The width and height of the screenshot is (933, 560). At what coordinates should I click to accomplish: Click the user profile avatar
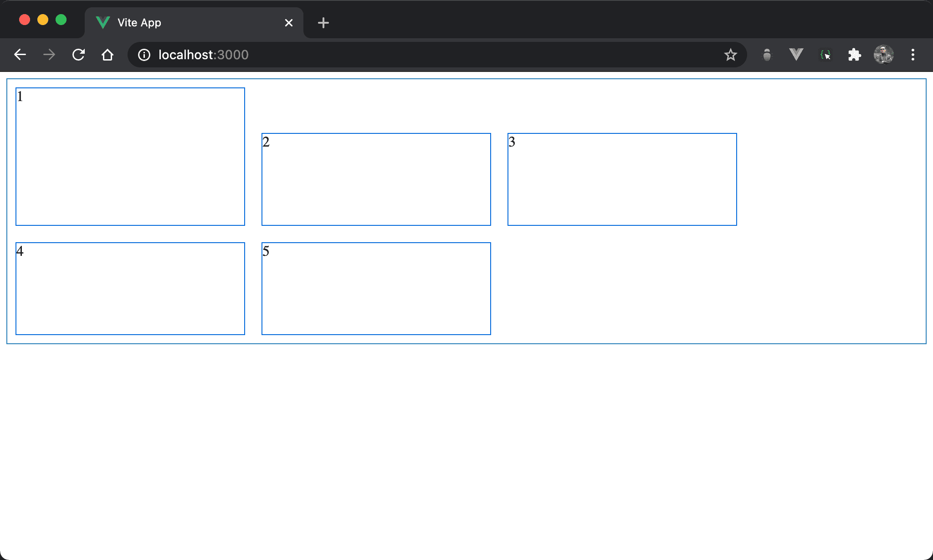click(x=883, y=55)
